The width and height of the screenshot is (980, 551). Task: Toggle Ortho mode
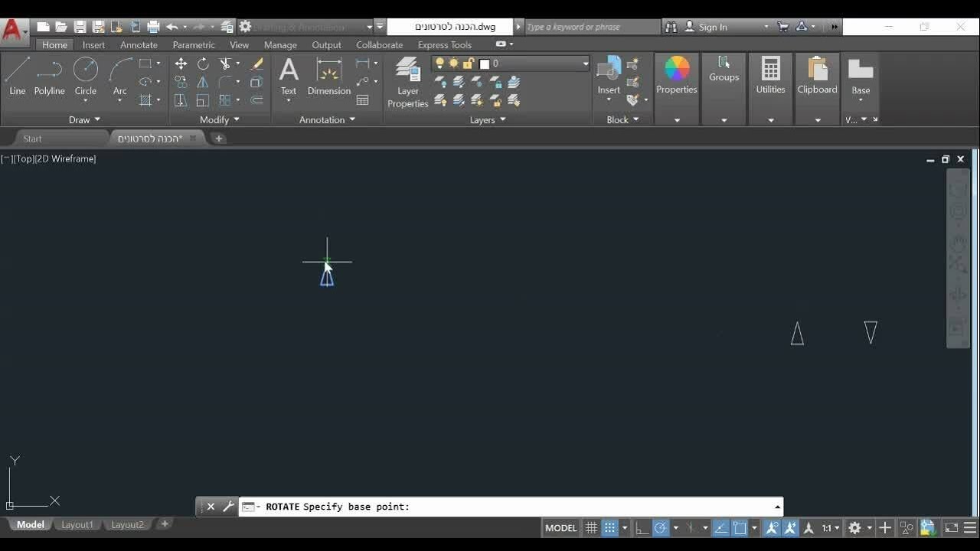pos(642,528)
